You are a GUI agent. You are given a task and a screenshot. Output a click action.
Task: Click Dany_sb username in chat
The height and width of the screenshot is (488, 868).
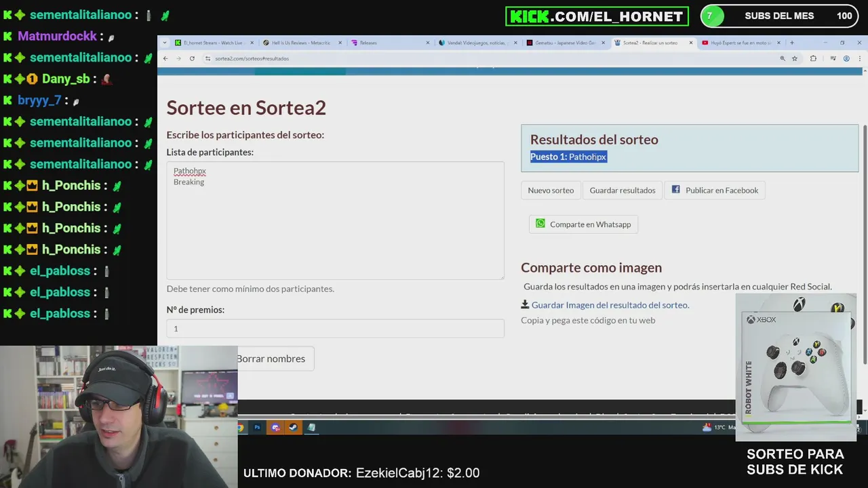66,79
